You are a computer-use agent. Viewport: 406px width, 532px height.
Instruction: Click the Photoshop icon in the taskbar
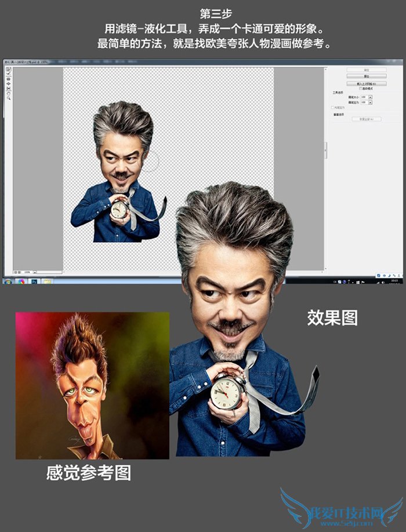coord(34,282)
